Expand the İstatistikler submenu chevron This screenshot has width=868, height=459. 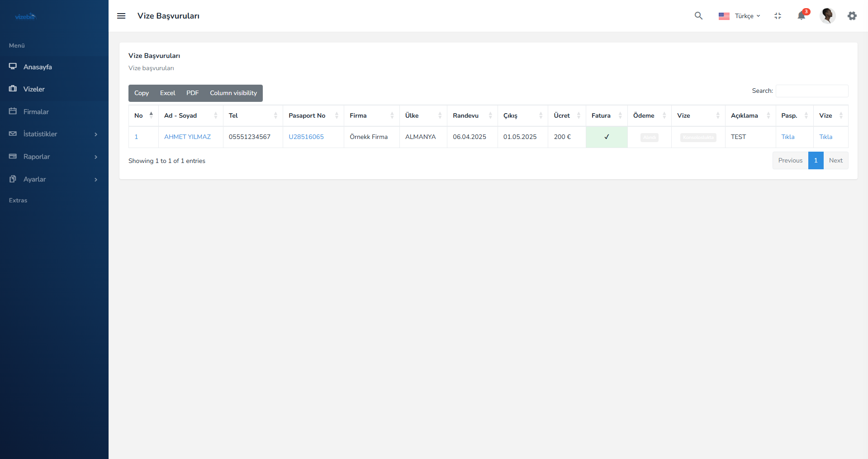(96, 134)
